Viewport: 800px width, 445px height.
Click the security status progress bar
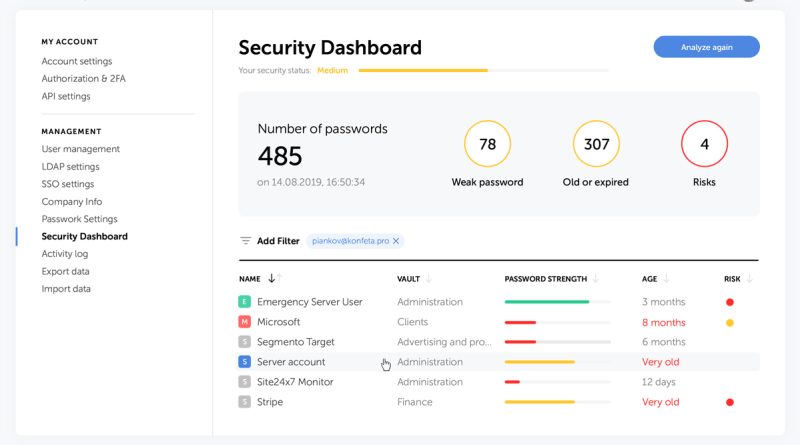(484, 70)
